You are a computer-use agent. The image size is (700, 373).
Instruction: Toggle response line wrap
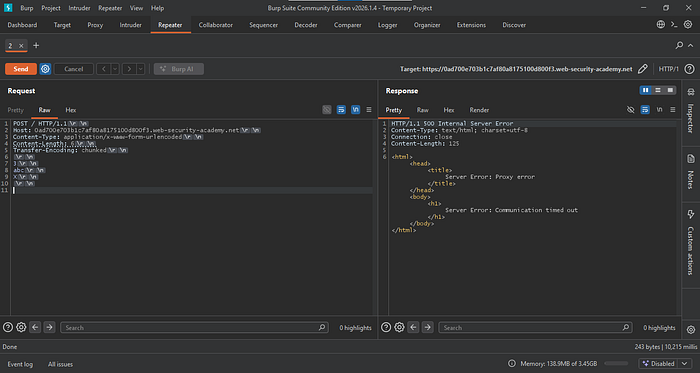pyautogui.click(x=645, y=109)
